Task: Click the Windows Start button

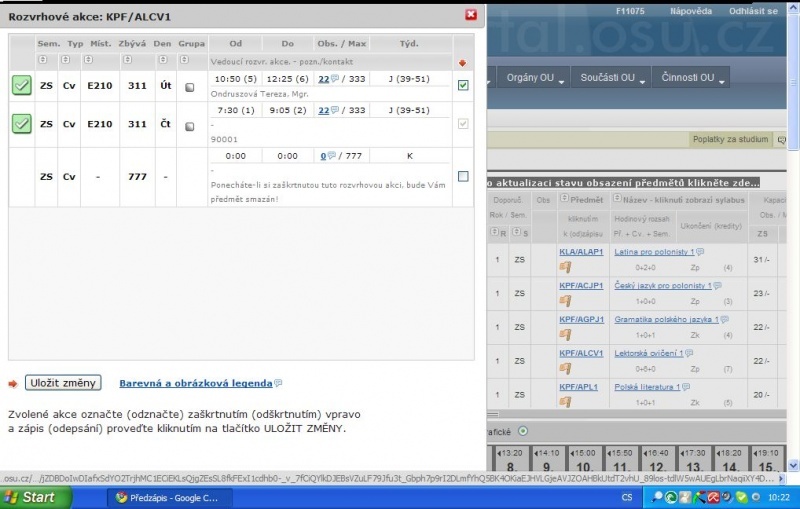Action: 30,497
